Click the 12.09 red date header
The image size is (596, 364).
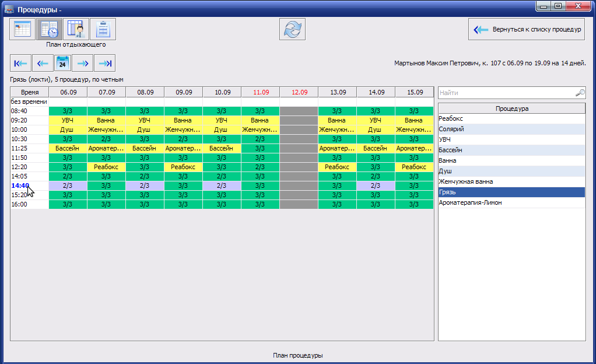point(299,92)
